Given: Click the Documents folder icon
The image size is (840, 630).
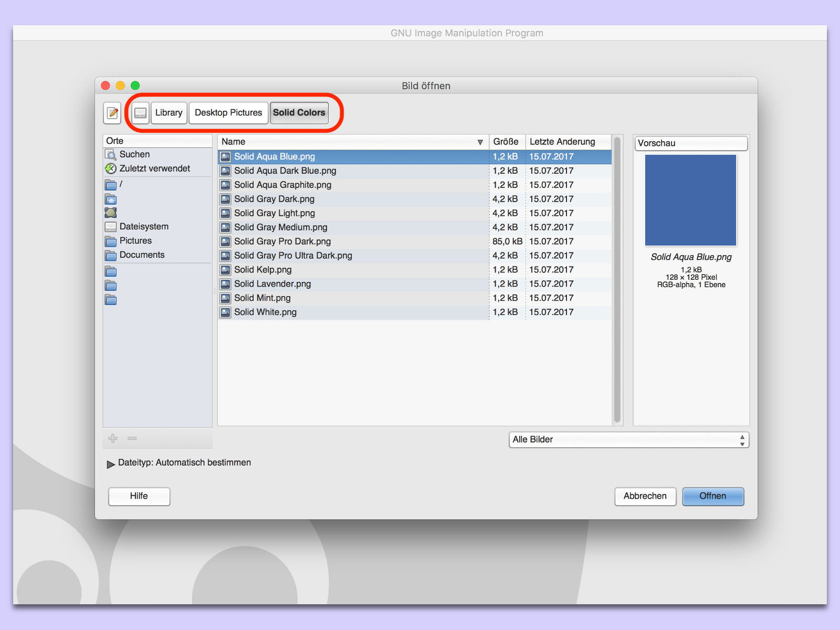Looking at the screenshot, I should [x=110, y=255].
